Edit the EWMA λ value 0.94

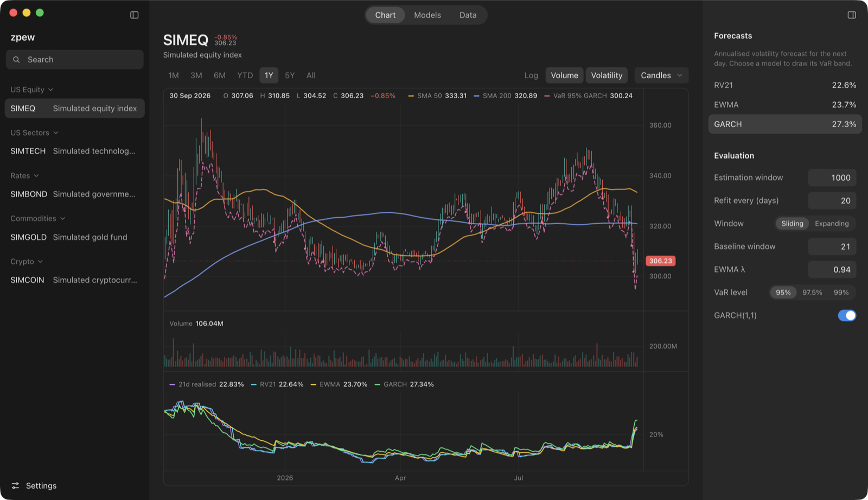(832, 270)
